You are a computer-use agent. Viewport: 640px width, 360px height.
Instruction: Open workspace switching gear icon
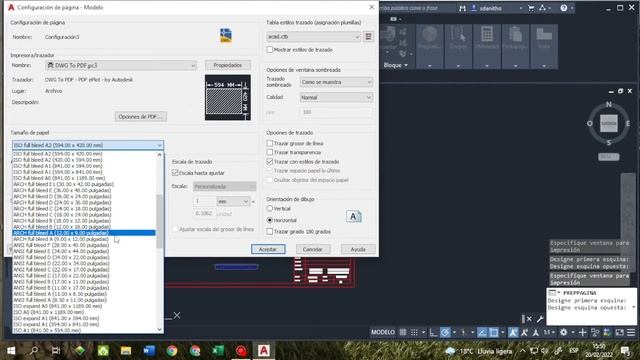click(564, 332)
